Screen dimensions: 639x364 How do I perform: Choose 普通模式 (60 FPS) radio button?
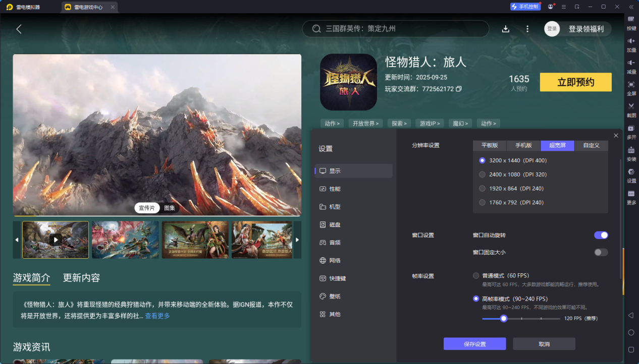(476, 276)
